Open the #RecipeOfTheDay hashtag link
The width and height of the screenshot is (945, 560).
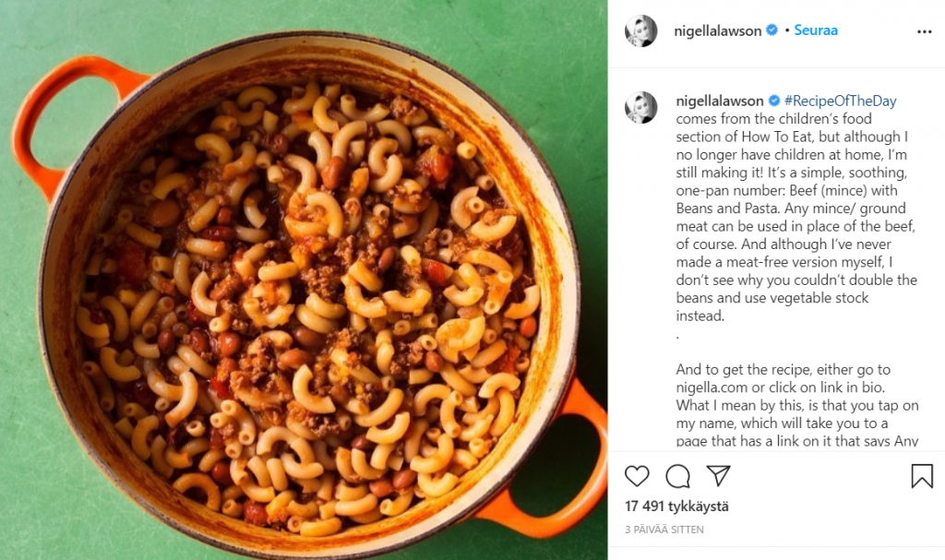[840, 101]
